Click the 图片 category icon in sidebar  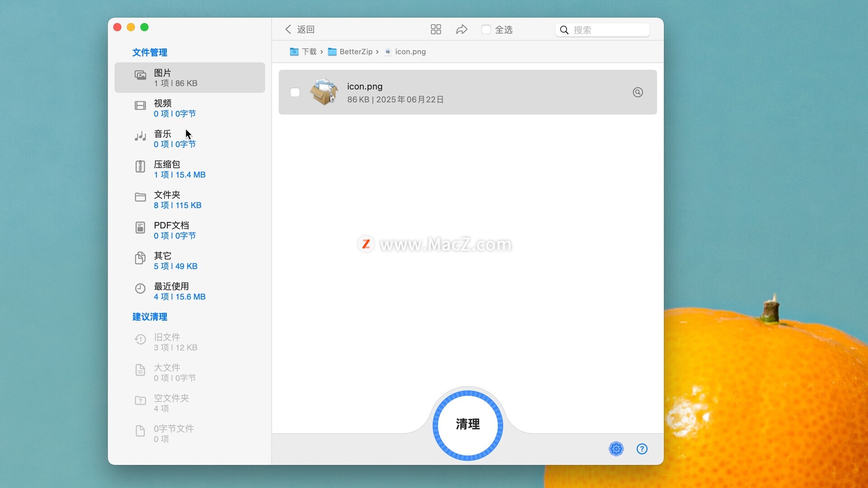click(x=140, y=75)
